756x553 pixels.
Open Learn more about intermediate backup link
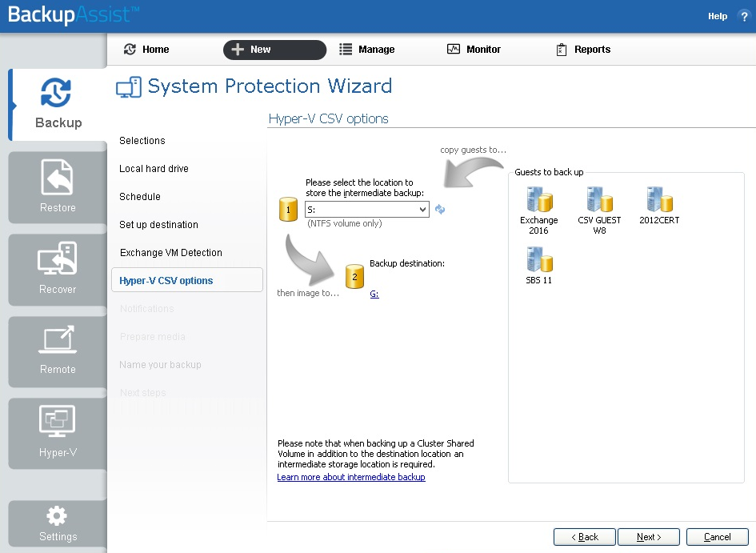point(351,477)
